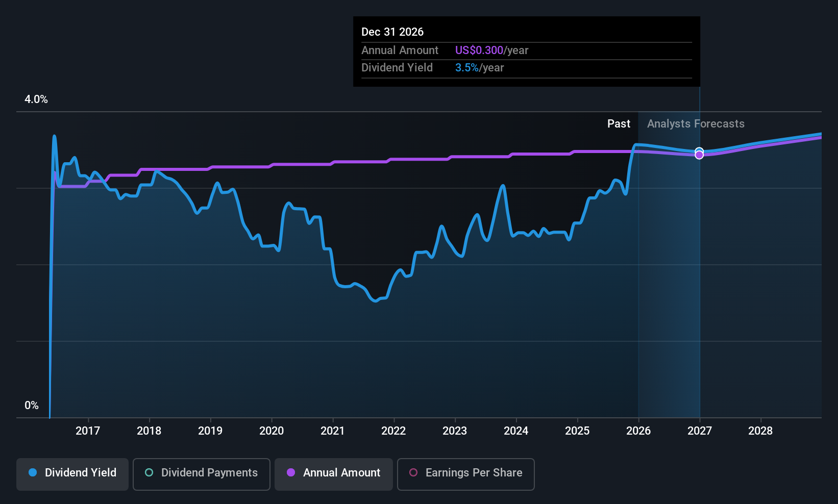Click the 2028 x-axis label
Image resolution: width=838 pixels, height=504 pixels.
[760, 431]
